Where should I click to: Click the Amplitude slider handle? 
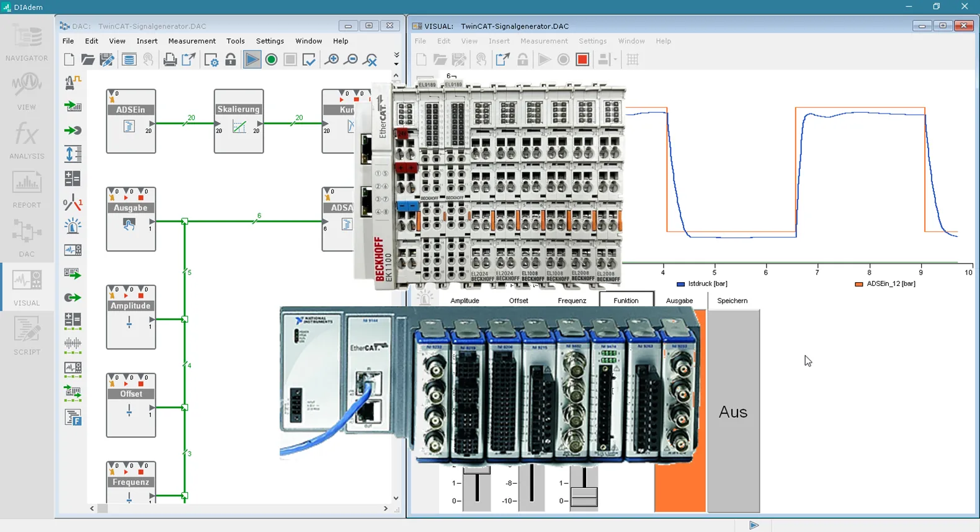477,471
